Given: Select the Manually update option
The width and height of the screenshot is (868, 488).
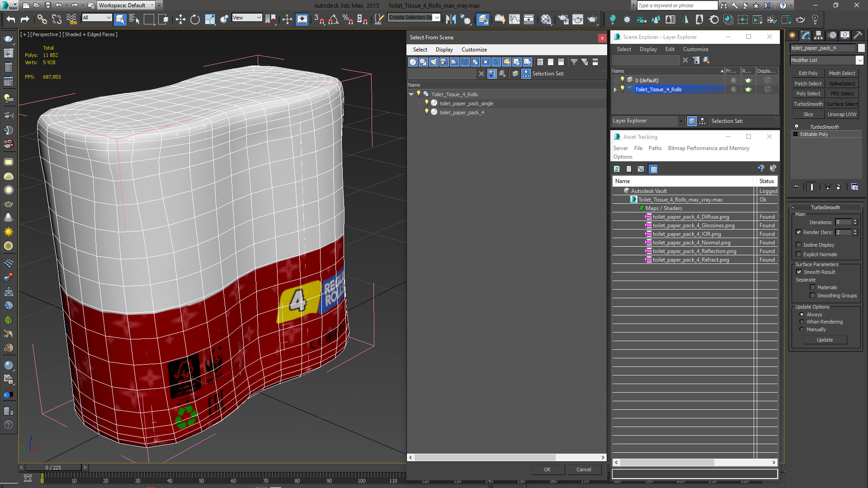Looking at the screenshot, I should 802,329.
